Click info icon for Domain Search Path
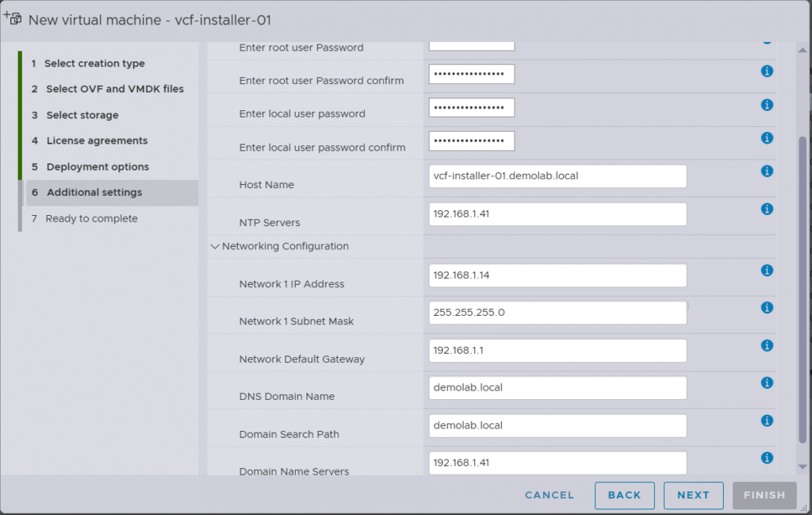 click(x=767, y=421)
